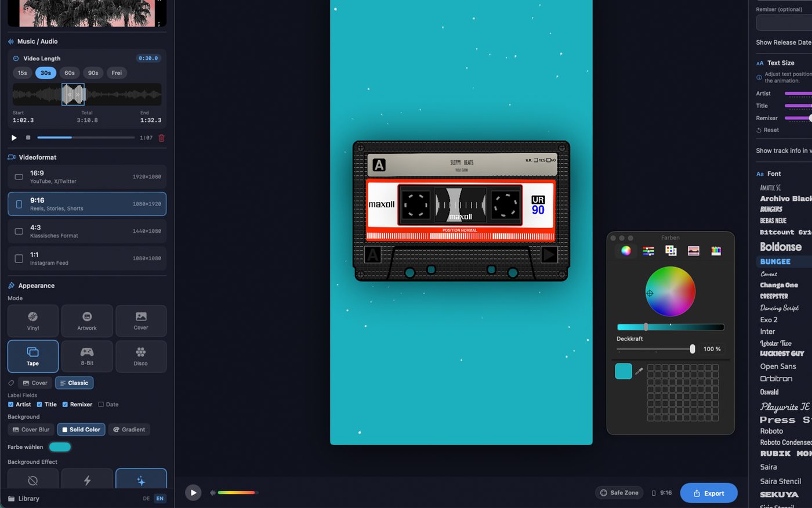This screenshot has height=508, width=812.
Task: Expand the Show track info section
Action: pyautogui.click(x=784, y=150)
